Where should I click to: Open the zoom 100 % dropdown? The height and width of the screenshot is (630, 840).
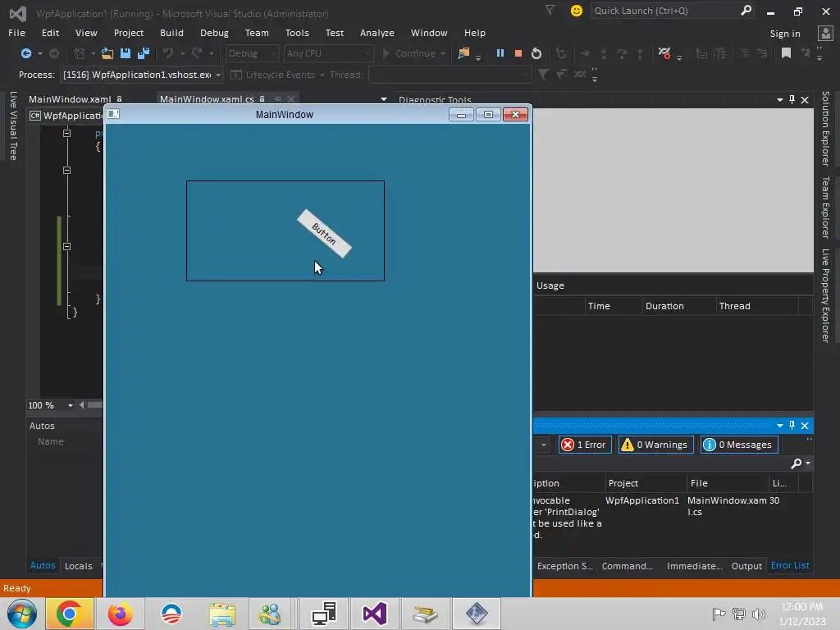(x=71, y=405)
